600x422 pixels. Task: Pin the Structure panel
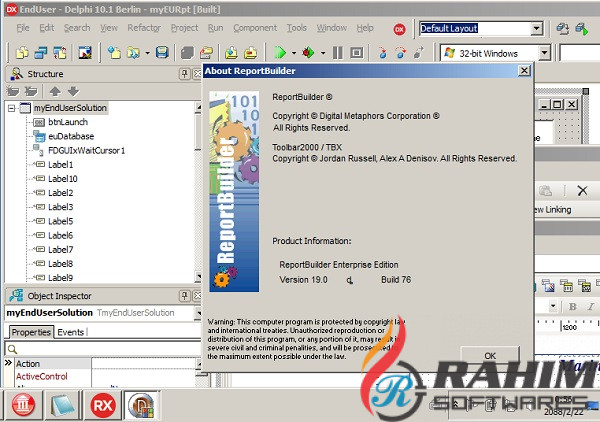(184, 74)
